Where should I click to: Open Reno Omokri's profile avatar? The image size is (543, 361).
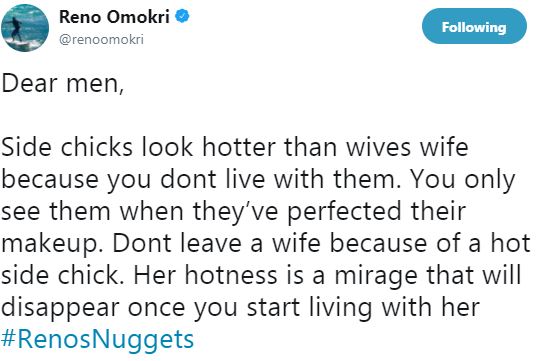tap(25, 28)
